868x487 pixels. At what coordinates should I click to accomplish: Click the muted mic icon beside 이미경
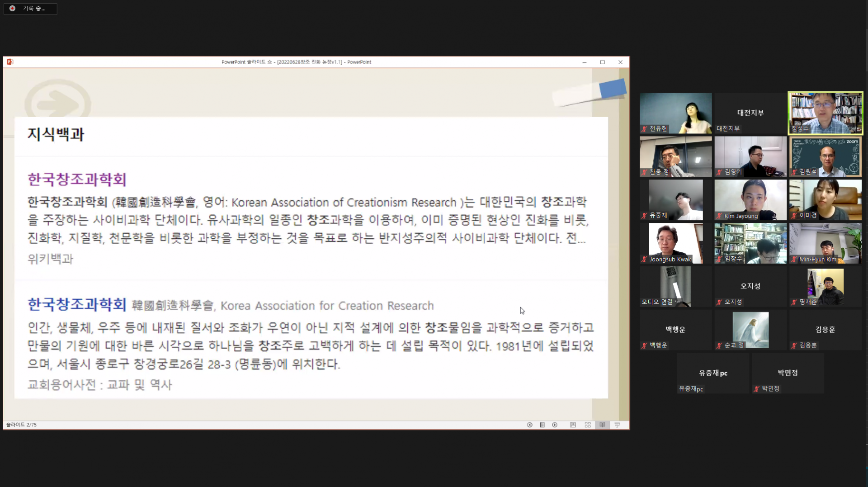pyautogui.click(x=794, y=216)
